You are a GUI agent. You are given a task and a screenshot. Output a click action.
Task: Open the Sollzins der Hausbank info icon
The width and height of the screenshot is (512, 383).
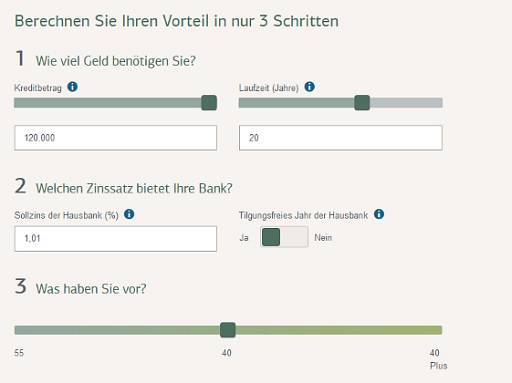129,214
